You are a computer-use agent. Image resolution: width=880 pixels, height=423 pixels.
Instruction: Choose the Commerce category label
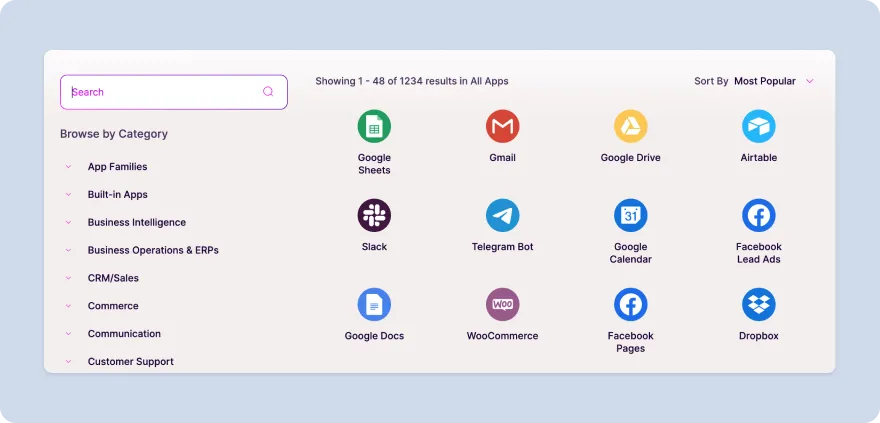point(113,306)
